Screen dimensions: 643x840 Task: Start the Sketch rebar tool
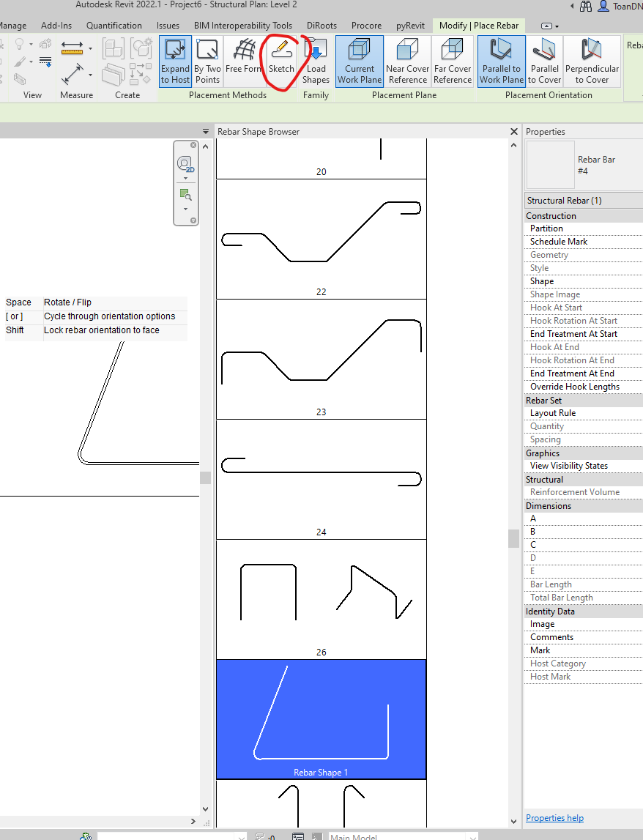point(281,61)
